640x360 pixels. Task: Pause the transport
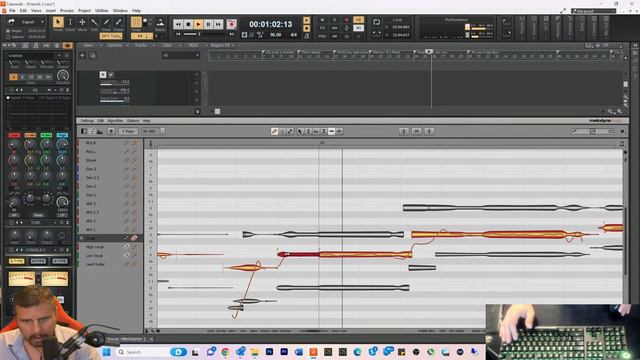coord(208,24)
